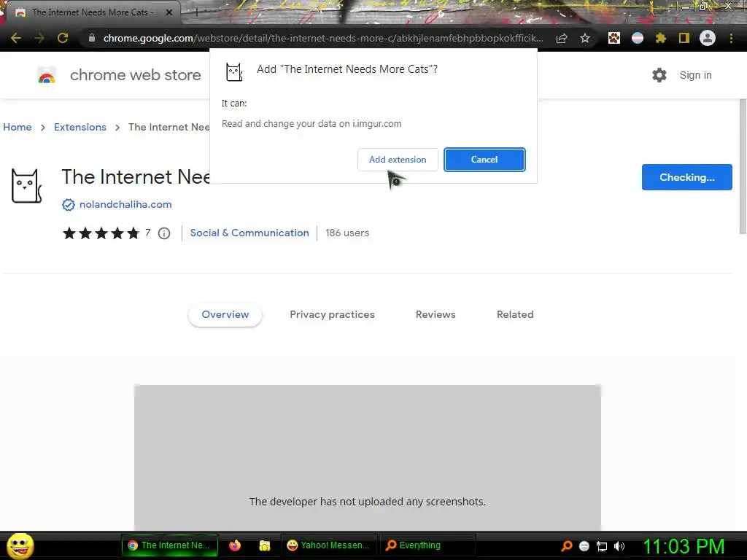
Task: Click the padlock site info icon
Action: pyautogui.click(x=92, y=38)
